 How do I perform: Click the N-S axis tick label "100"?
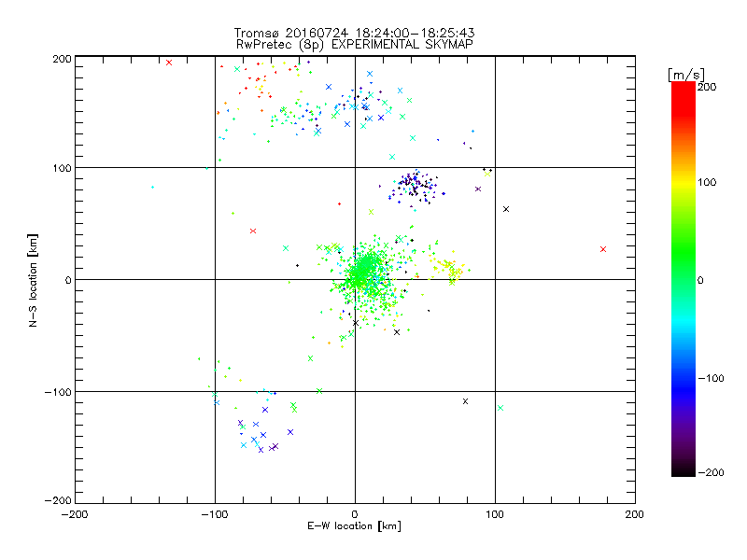tap(62, 168)
